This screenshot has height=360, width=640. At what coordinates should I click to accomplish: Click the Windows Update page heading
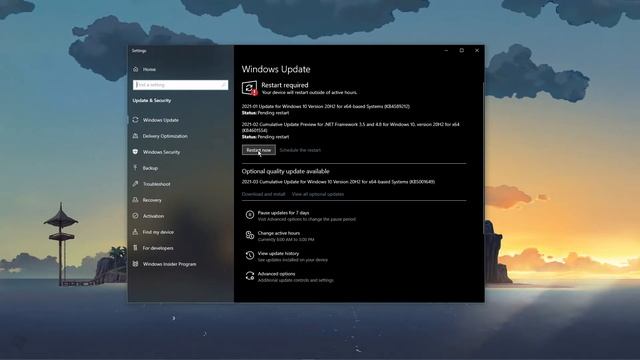(x=276, y=69)
